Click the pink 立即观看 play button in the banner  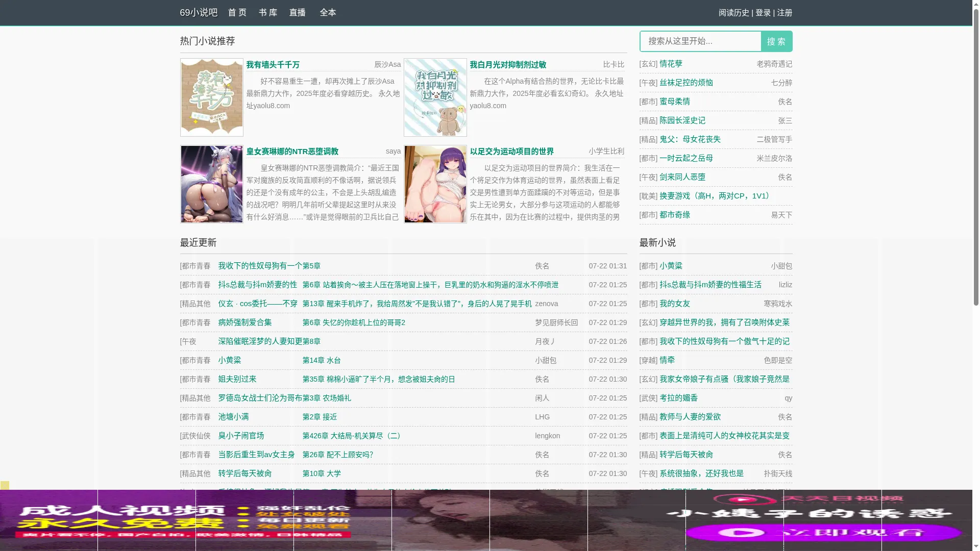pos(823,533)
